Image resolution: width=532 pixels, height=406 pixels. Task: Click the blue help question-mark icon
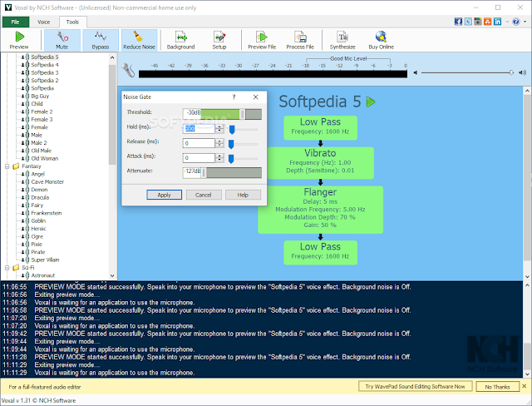[x=515, y=22]
